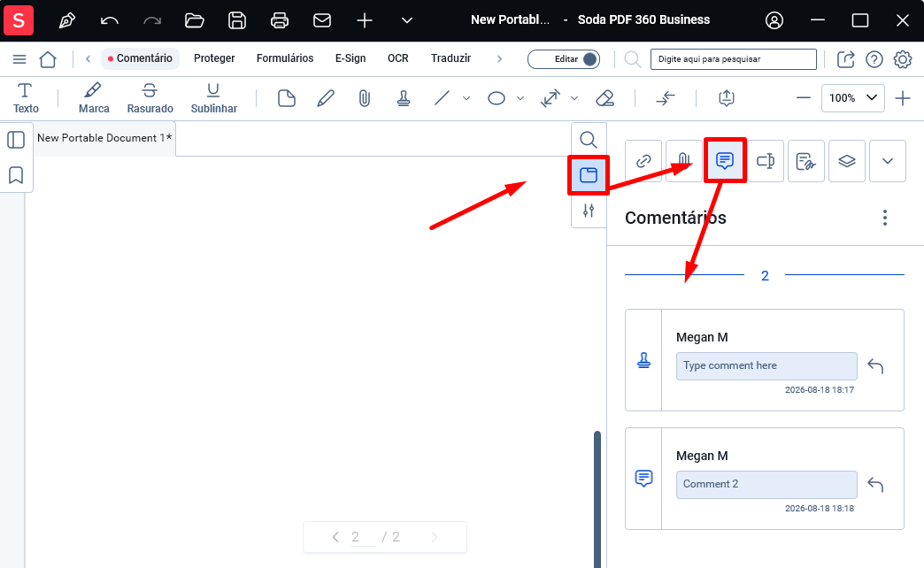Screen dimensions: 924x568
Task: Open the Traduzir tab
Action: (x=450, y=58)
